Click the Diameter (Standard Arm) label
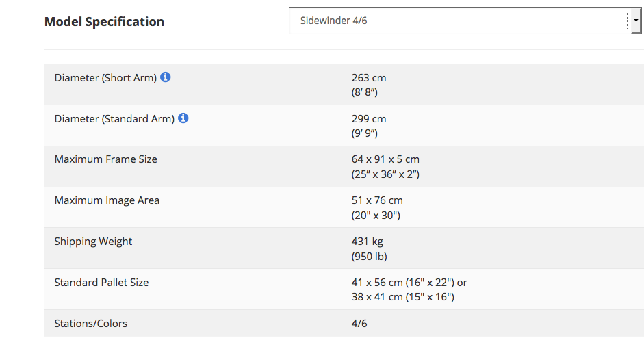 pyautogui.click(x=114, y=118)
